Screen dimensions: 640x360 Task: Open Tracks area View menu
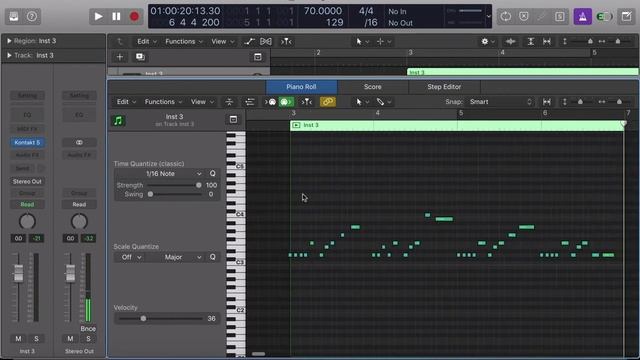[222, 41]
